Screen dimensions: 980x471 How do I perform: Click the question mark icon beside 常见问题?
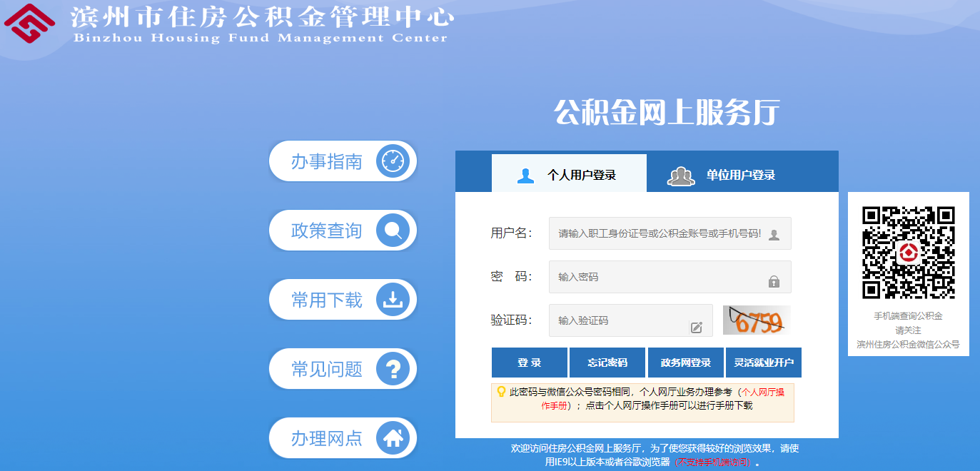tap(392, 369)
